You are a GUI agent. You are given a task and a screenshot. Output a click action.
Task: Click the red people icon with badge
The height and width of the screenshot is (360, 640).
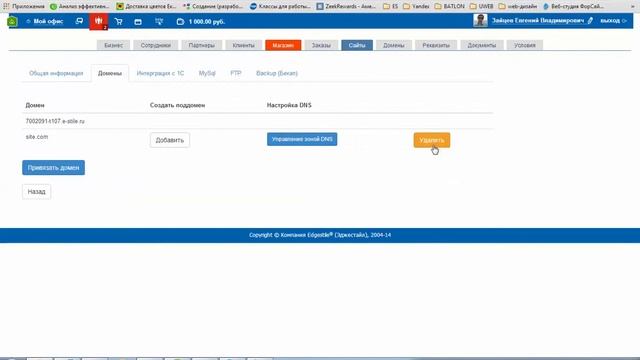(x=98, y=21)
